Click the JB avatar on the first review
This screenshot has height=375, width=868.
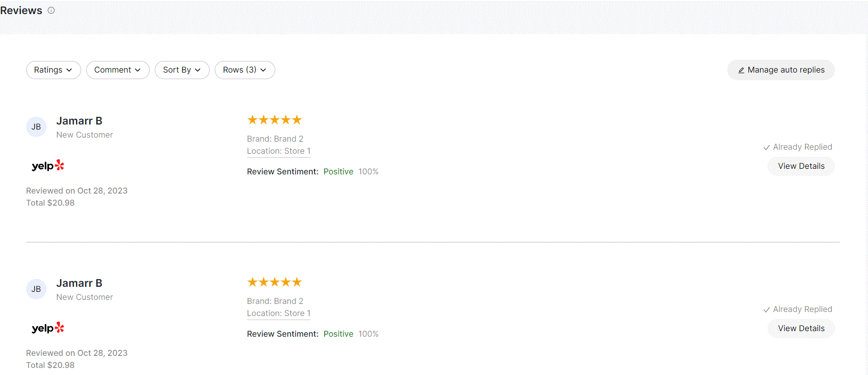point(36,127)
